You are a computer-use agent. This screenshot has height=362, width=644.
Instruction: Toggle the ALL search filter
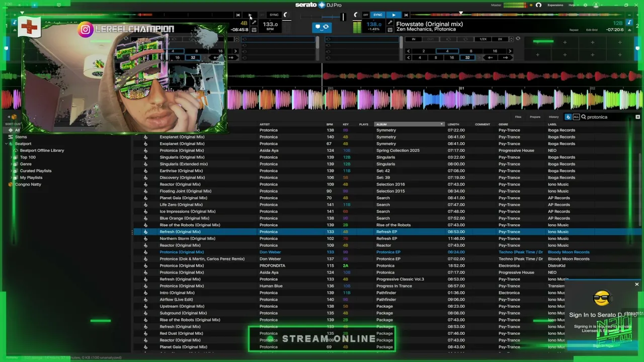tap(576, 117)
